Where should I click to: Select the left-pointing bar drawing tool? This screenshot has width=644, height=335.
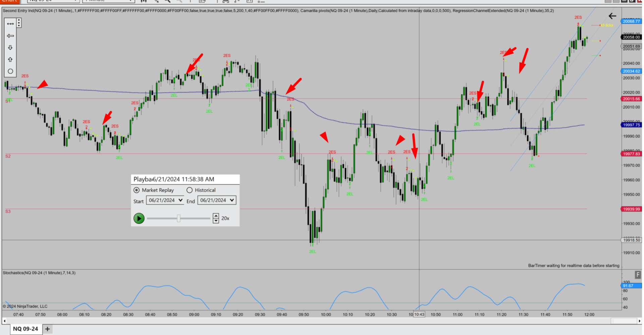[x=10, y=36]
